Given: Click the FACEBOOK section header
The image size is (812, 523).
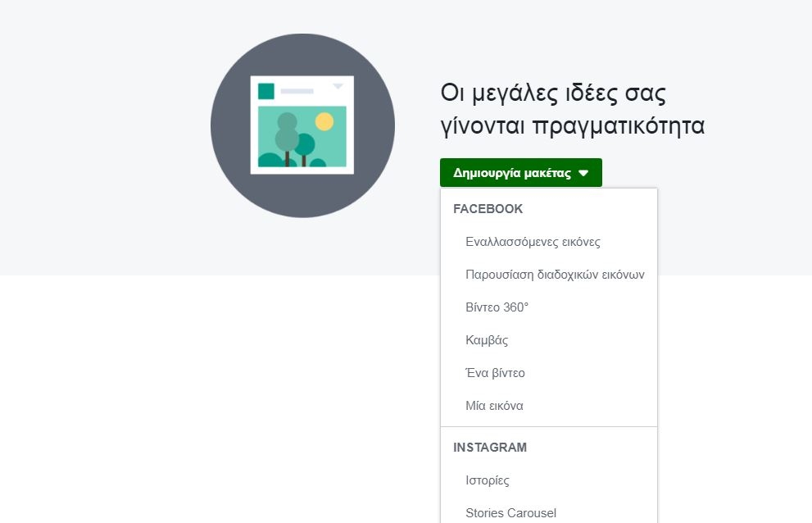Looking at the screenshot, I should pyautogui.click(x=488, y=209).
